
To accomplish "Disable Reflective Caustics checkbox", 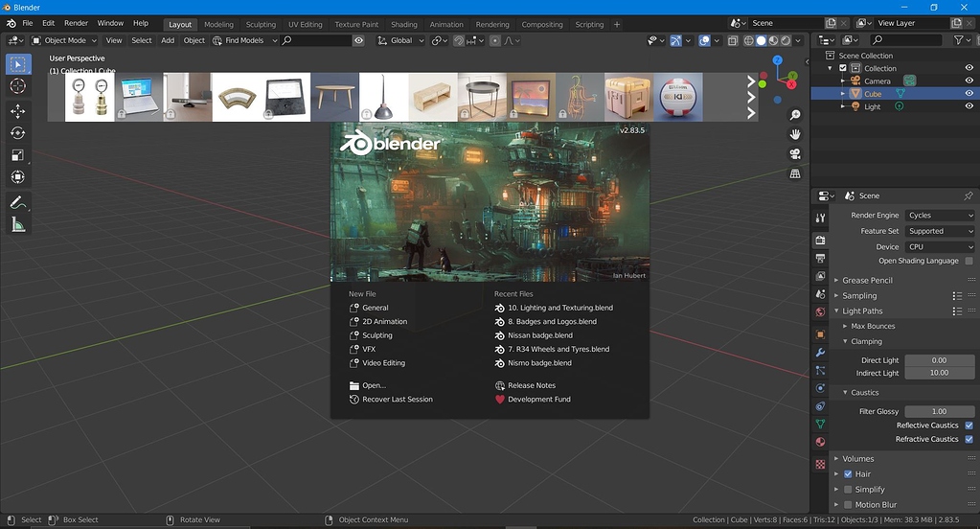I will 969,425.
